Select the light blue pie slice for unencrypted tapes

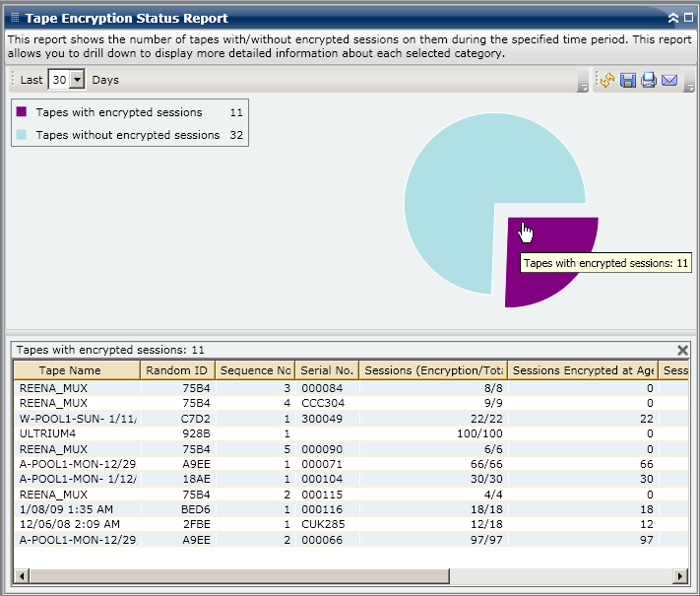(453, 187)
